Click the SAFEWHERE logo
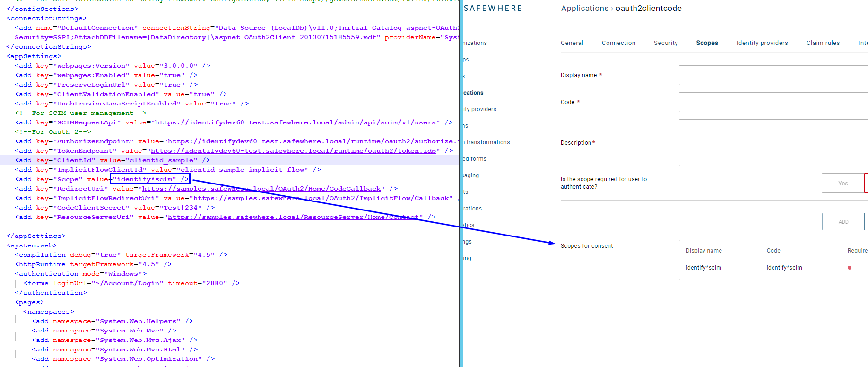The width and height of the screenshot is (868, 367). click(493, 8)
